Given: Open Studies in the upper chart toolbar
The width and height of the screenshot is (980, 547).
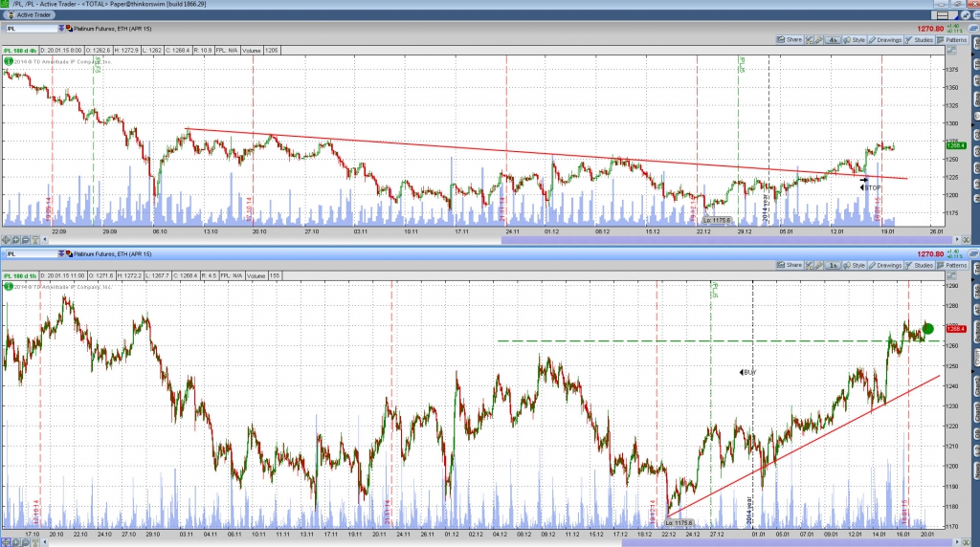Looking at the screenshot, I should click(x=920, y=40).
